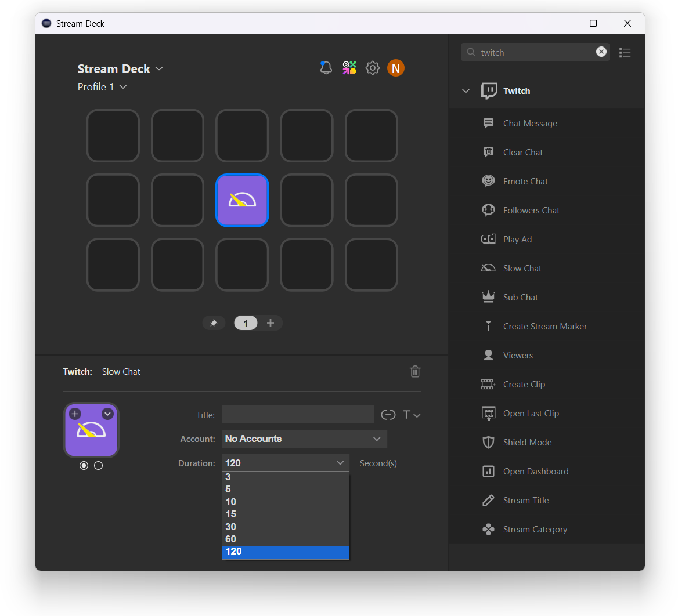
Task: Choose 3 seconds from the duration list
Action: coord(286,477)
